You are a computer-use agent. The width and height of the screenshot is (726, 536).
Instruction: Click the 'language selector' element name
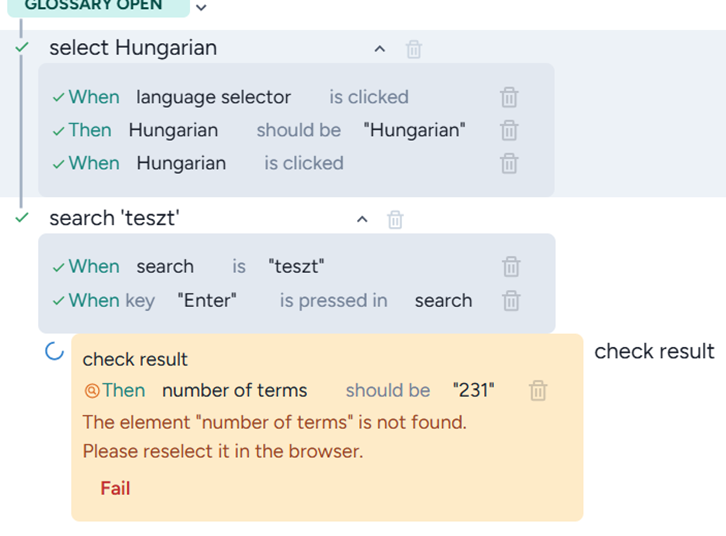213,97
